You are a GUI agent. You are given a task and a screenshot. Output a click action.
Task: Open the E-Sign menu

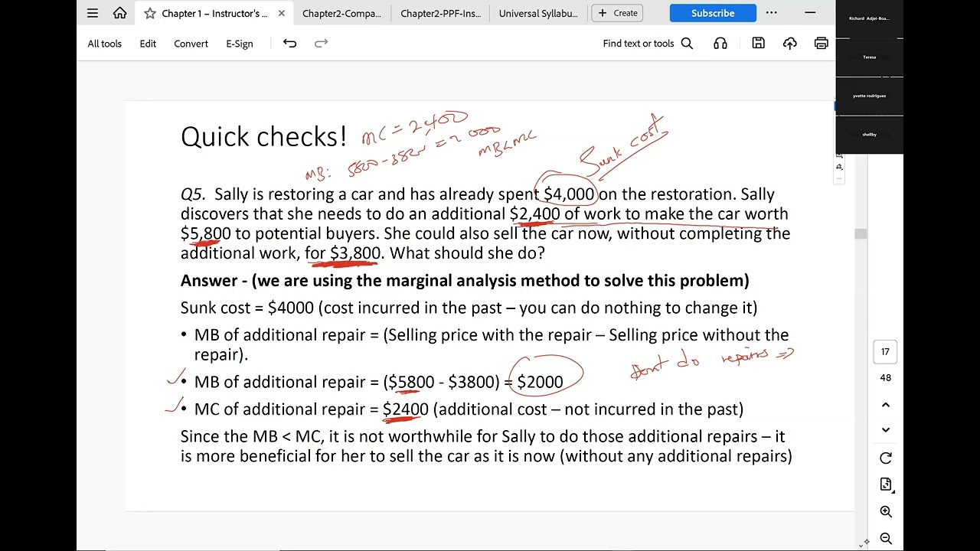pyautogui.click(x=240, y=44)
